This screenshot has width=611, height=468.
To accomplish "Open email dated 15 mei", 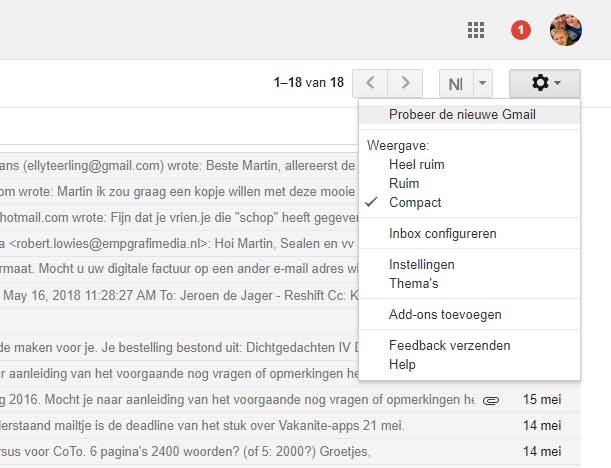I will [290, 399].
